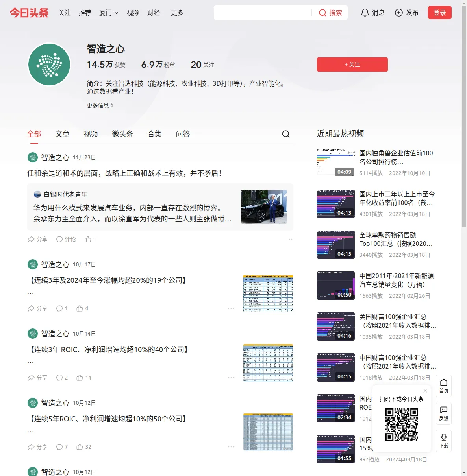The height and width of the screenshot is (476, 467).
Task: Open 国内独角兽企业估值前100 video thumbnail
Action: click(336, 163)
